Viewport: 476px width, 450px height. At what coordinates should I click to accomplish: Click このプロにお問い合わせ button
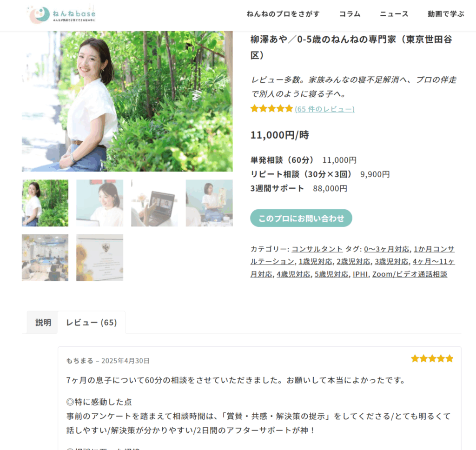[301, 218]
